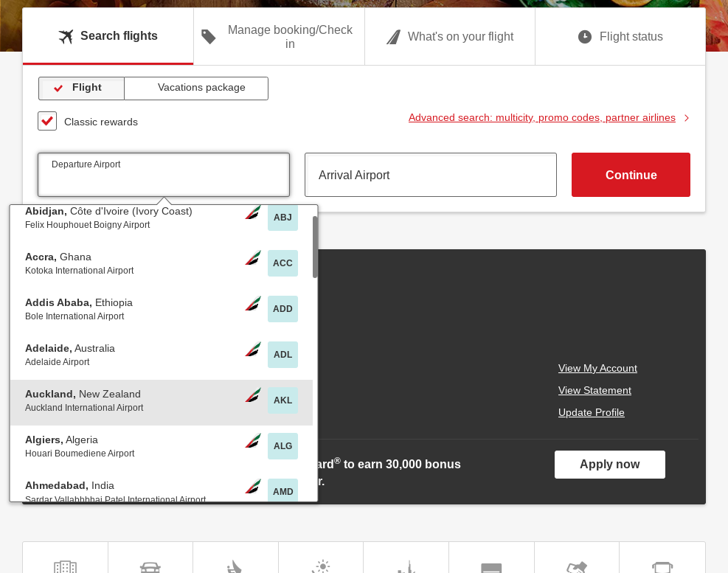Click the airline logo on the Ahmedabad row
This screenshot has width=728, height=573.
tap(253, 487)
